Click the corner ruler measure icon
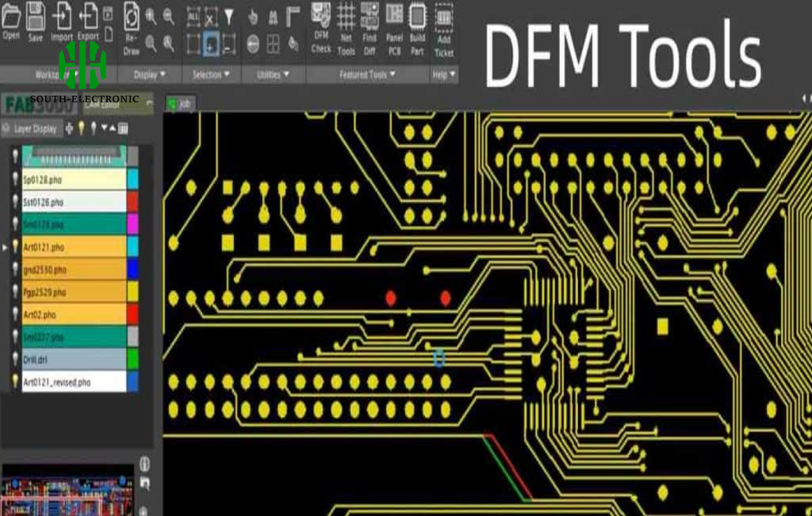The image size is (812, 516). [293, 16]
